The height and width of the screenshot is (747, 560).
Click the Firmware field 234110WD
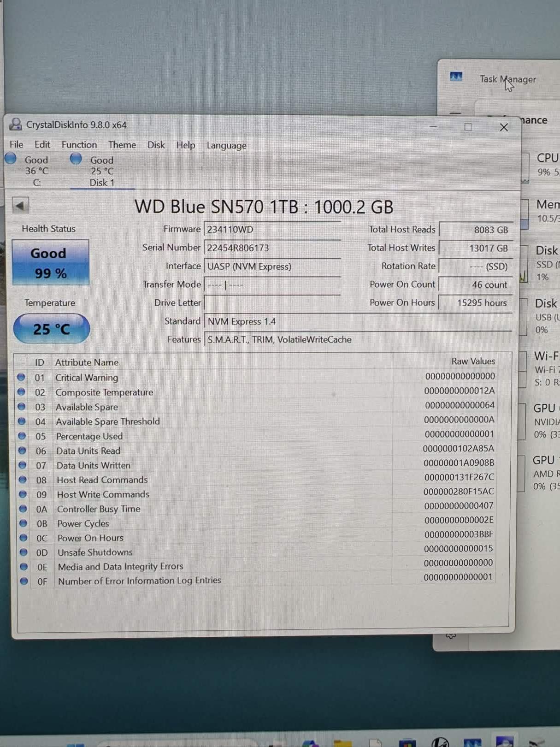click(x=272, y=229)
